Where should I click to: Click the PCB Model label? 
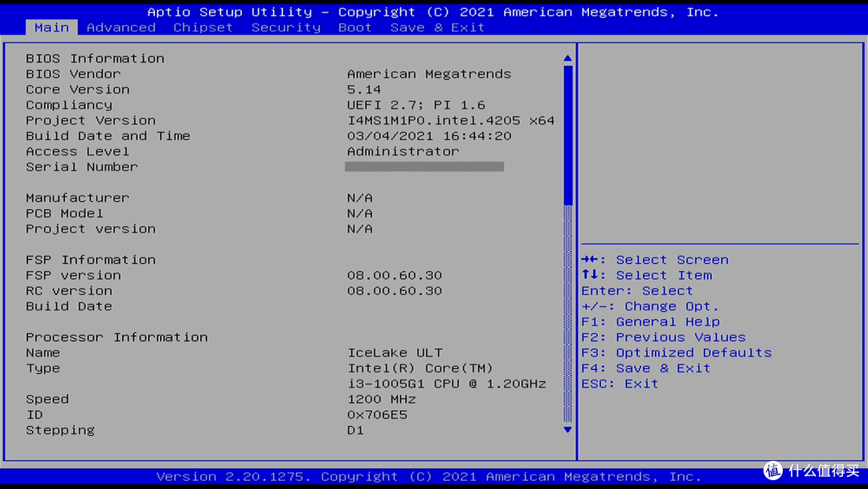pyautogui.click(x=64, y=213)
